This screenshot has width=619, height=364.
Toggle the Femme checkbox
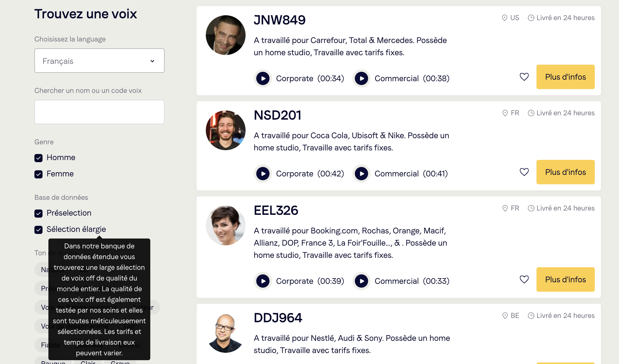pyautogui.click(x=38, y=174)
